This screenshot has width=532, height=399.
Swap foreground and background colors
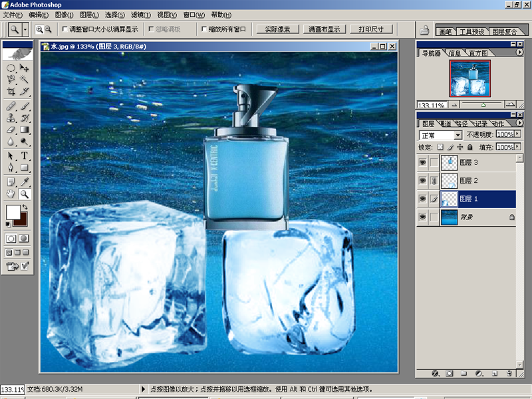(x=25, y=207)
